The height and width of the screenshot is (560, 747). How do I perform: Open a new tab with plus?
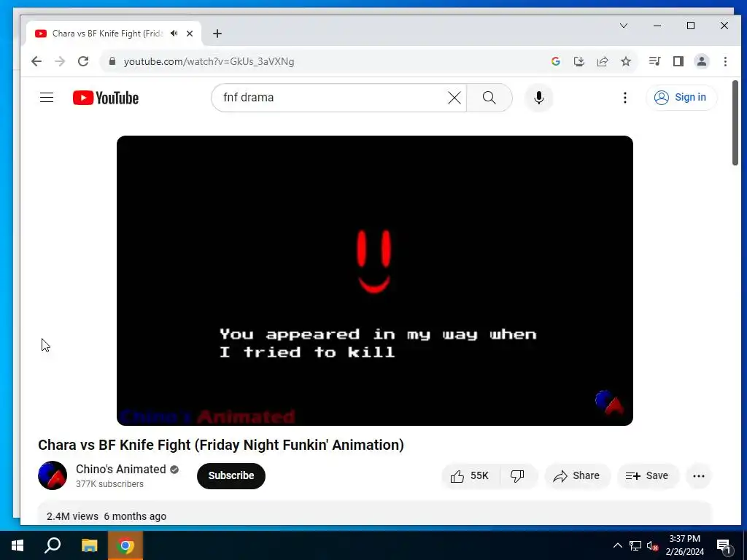pos(217,34)
